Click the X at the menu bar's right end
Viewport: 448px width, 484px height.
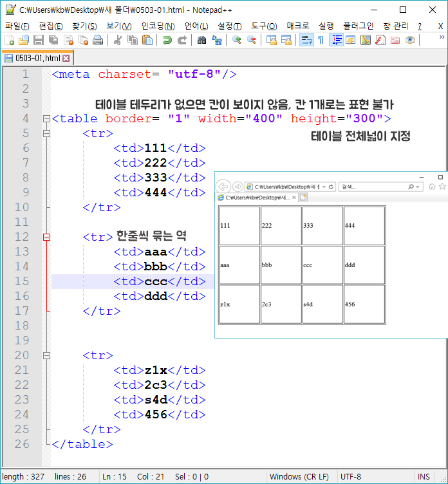440,26
